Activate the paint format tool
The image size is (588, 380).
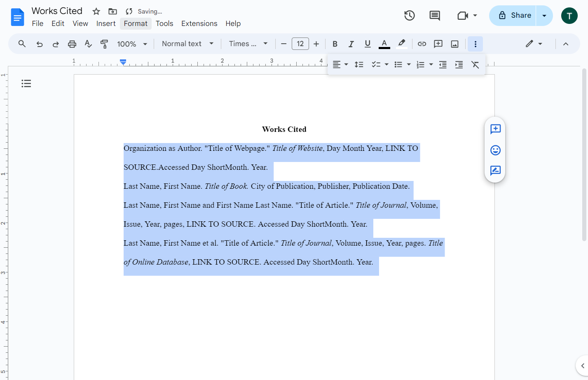pos(104,44)
